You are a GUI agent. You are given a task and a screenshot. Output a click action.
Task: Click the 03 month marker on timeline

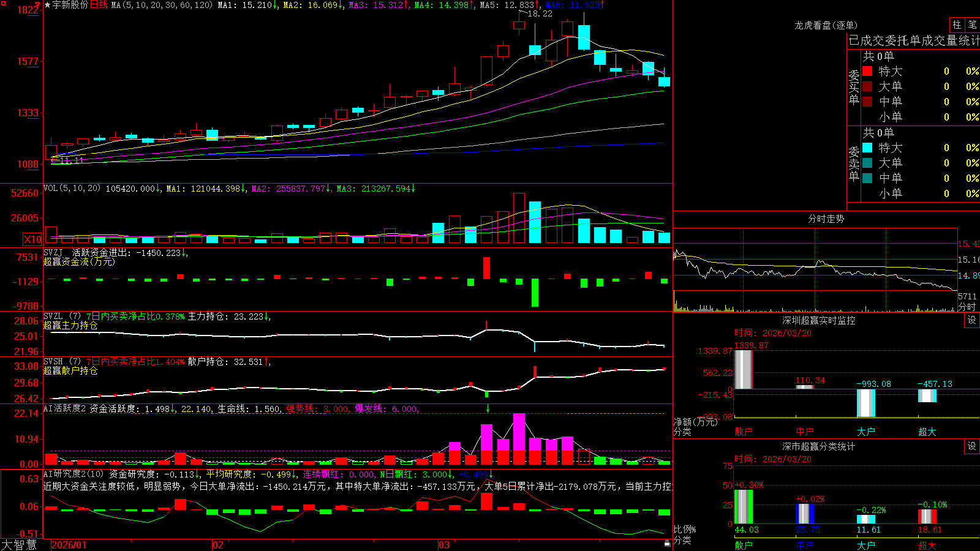[444, 545]
